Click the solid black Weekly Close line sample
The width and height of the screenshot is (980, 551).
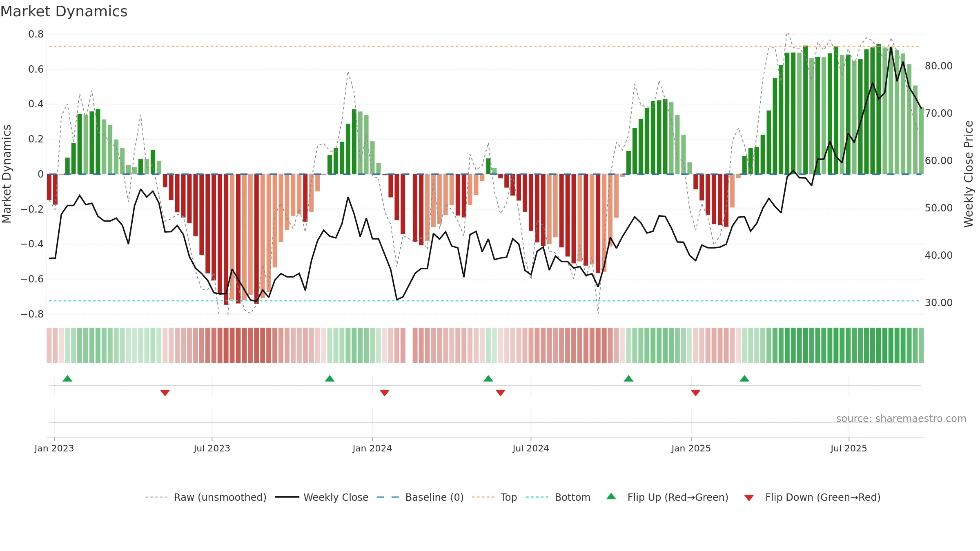287,497
